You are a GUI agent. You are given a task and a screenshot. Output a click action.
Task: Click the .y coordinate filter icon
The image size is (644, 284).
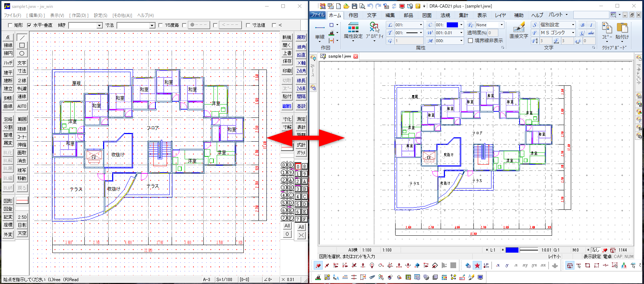pos(507,266)
